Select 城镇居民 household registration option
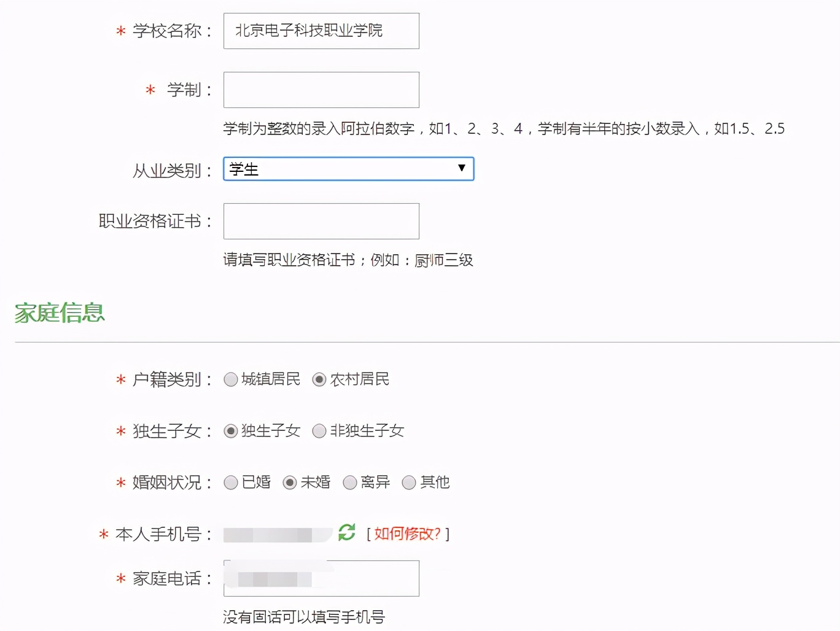The height and width of the screenshot is (631, 840). click(231, 379)
